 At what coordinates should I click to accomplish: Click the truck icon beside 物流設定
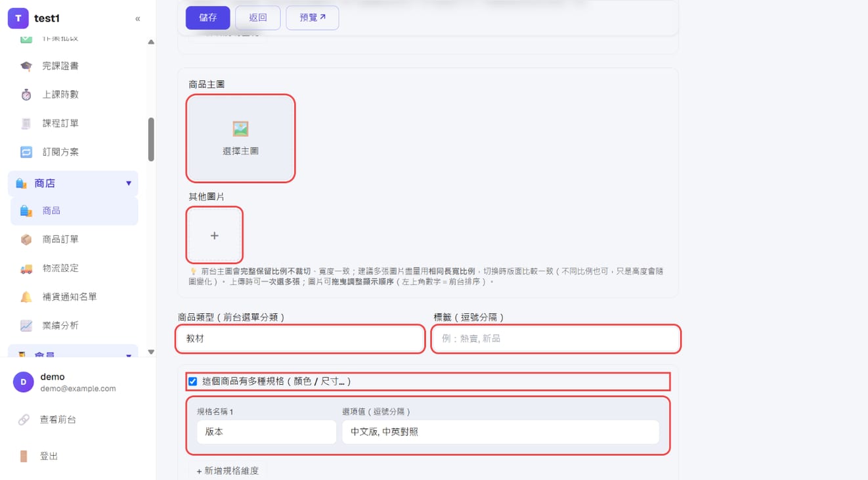pos(26,268)
